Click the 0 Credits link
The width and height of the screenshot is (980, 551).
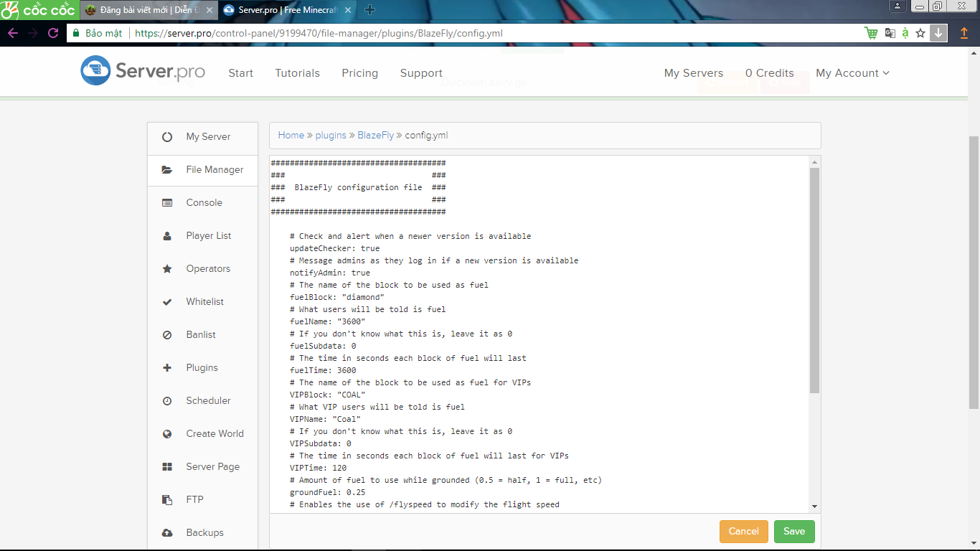(769, 73)
